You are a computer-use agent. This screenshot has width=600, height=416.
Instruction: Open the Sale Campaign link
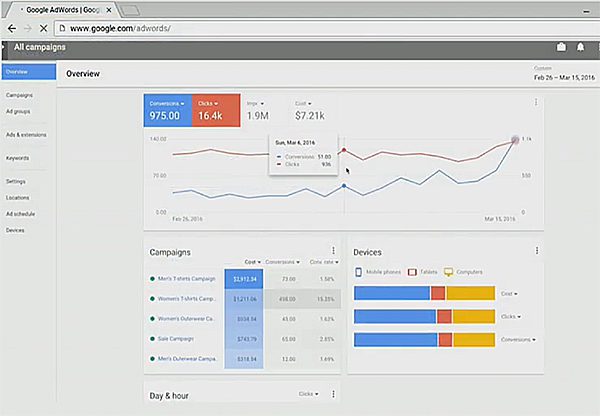[176, 339]
